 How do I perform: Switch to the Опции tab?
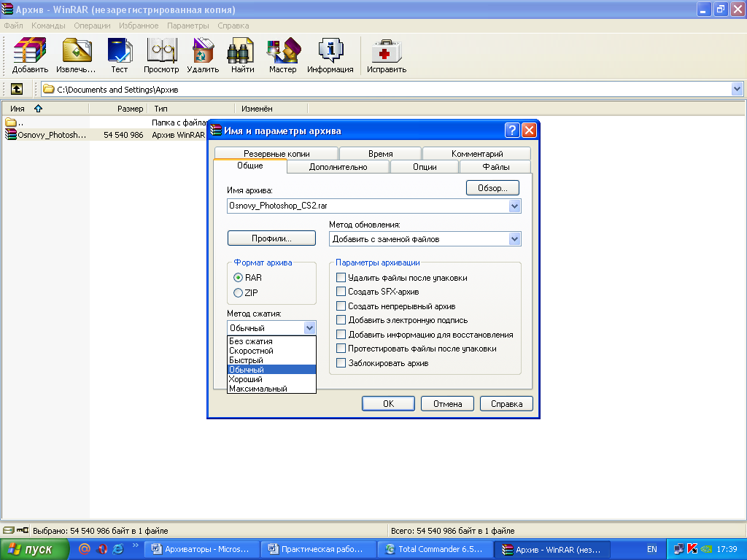(425, 167)
